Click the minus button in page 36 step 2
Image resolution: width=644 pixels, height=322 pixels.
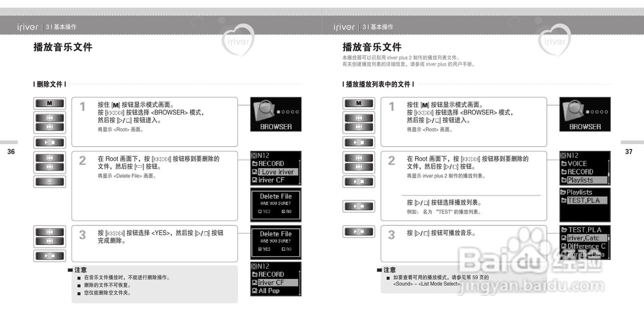[49, 181]
